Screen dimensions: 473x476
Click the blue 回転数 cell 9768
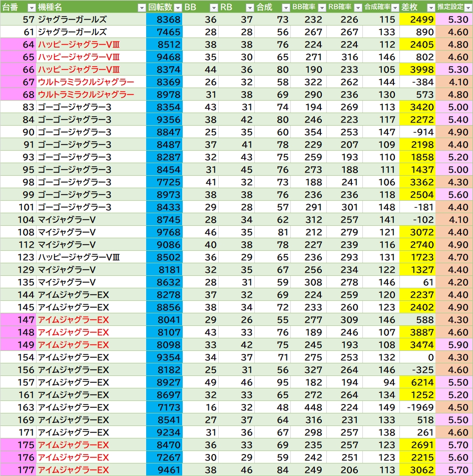(164, 232)
